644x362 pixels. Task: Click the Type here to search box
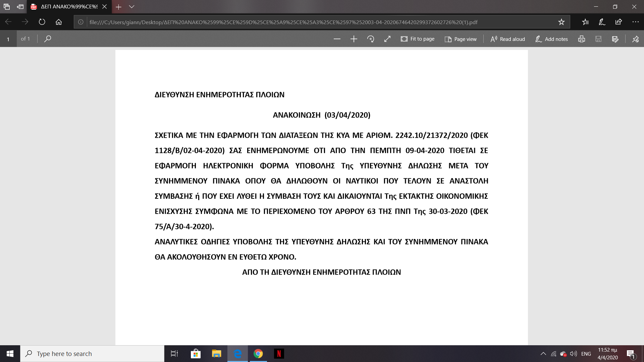click(x=92, y=354)
